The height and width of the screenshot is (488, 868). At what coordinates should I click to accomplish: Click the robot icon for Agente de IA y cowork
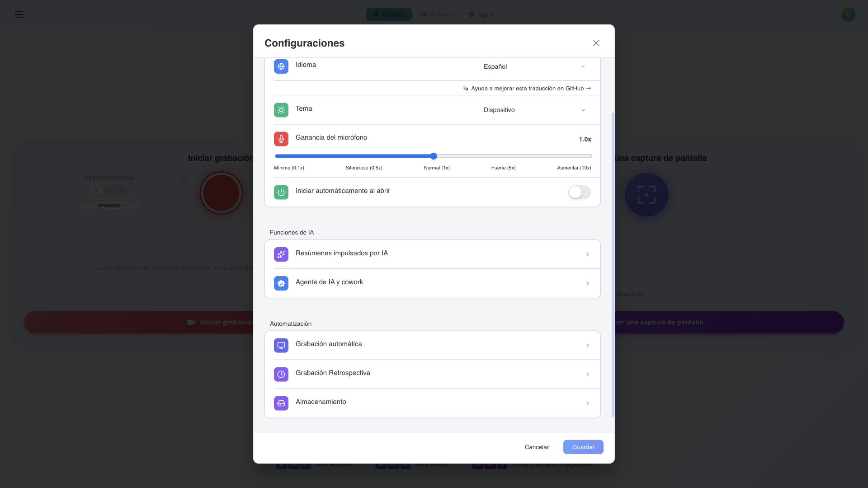[x=281, y=283]
